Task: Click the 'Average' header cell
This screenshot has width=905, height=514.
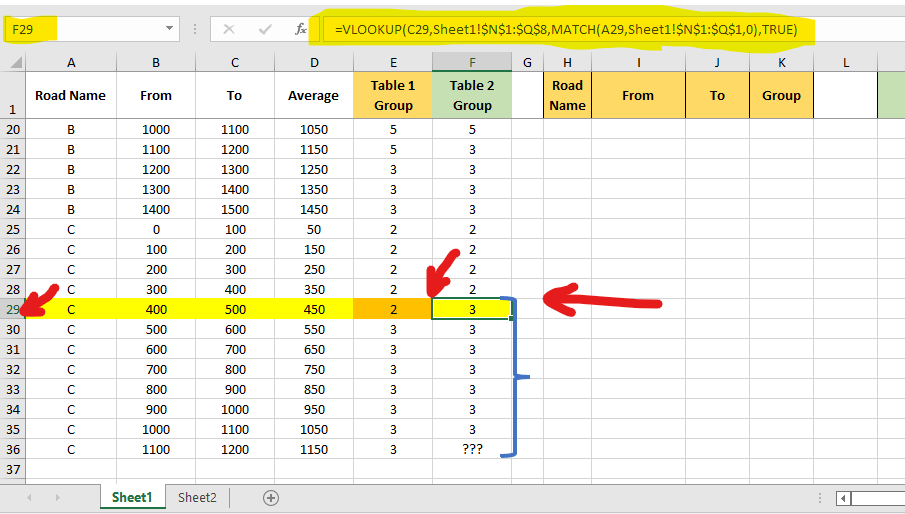Action: pyautogui.click(x=314, y=95)
